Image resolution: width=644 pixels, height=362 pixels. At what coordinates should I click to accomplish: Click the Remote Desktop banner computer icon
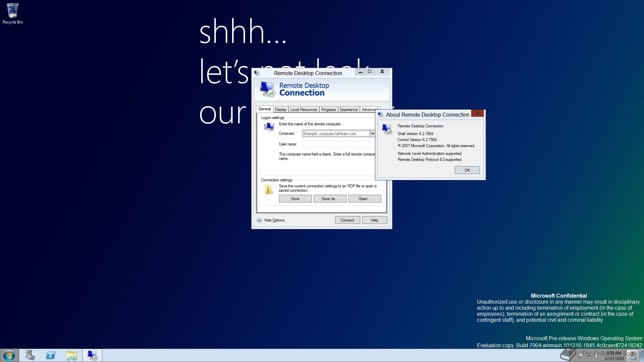267,89
